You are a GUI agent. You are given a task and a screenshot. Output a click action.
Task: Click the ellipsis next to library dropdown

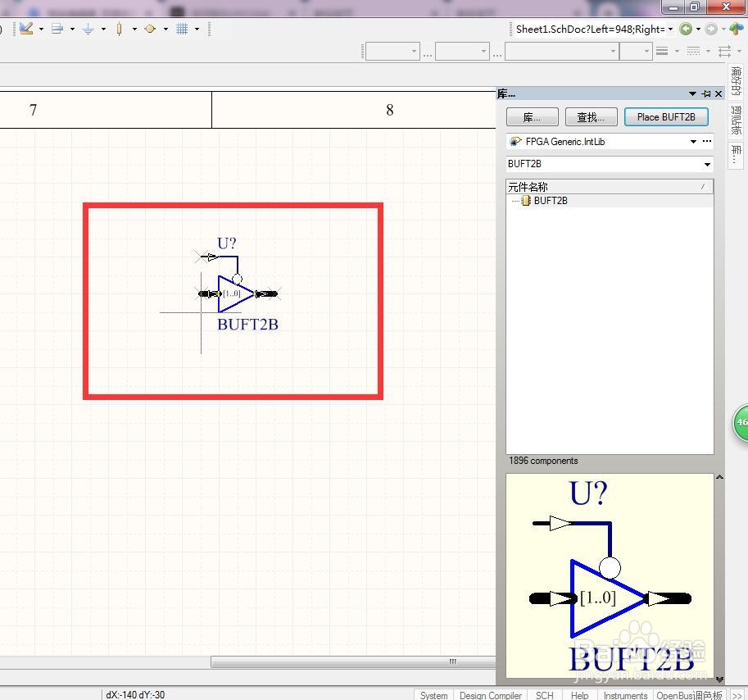707,141
